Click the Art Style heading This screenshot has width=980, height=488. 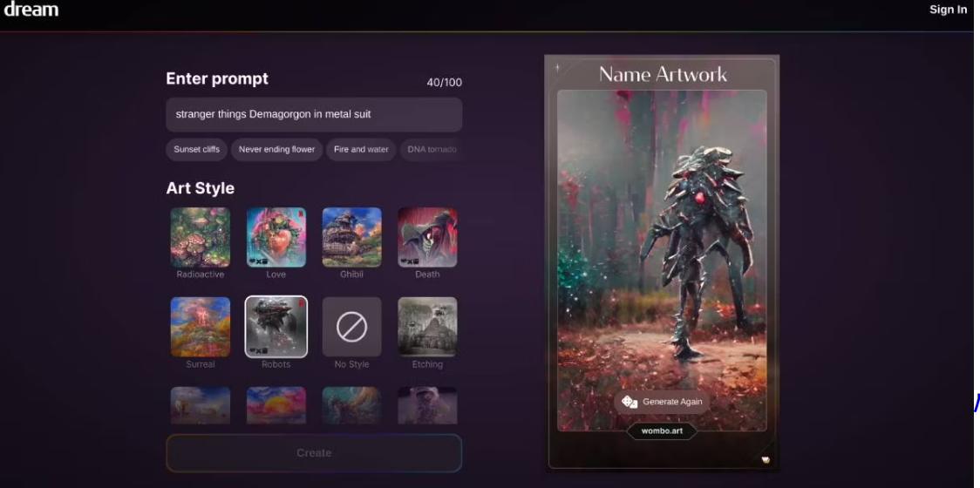[200, 188]
